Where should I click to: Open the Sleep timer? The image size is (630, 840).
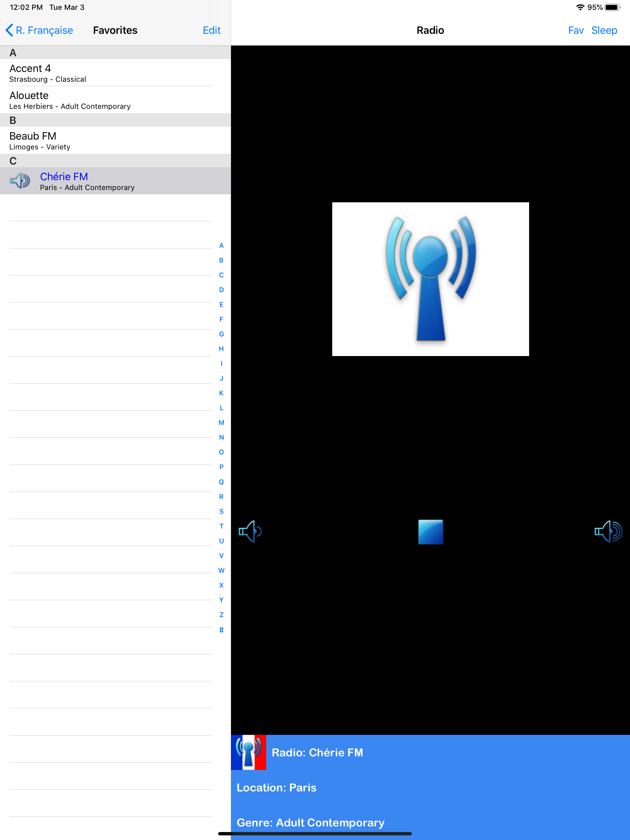(604, 30)
